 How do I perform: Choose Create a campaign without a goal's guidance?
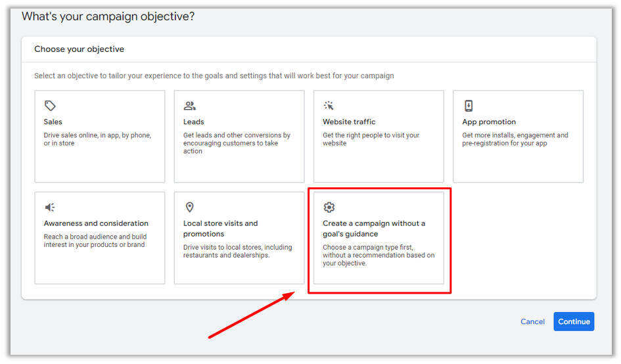tap(374, 229)
